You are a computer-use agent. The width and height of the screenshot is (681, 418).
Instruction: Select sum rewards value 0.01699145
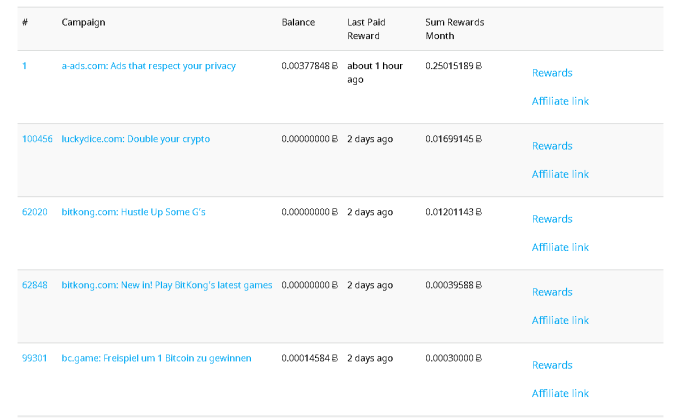[453, 139]
